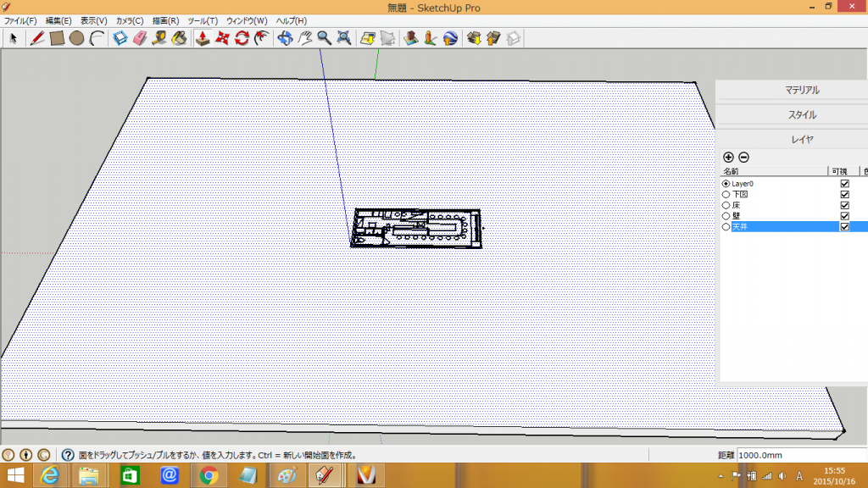
Task: Open Google Chrome from the taskbar
Action: 209,475
